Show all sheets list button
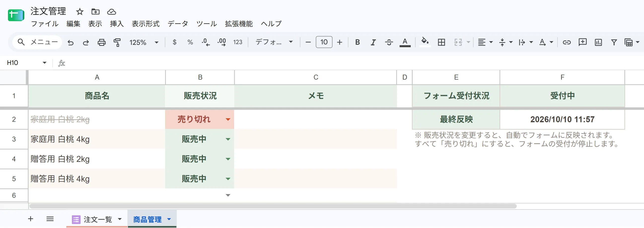This screenshot has width=644, height=228. point(50,219)
